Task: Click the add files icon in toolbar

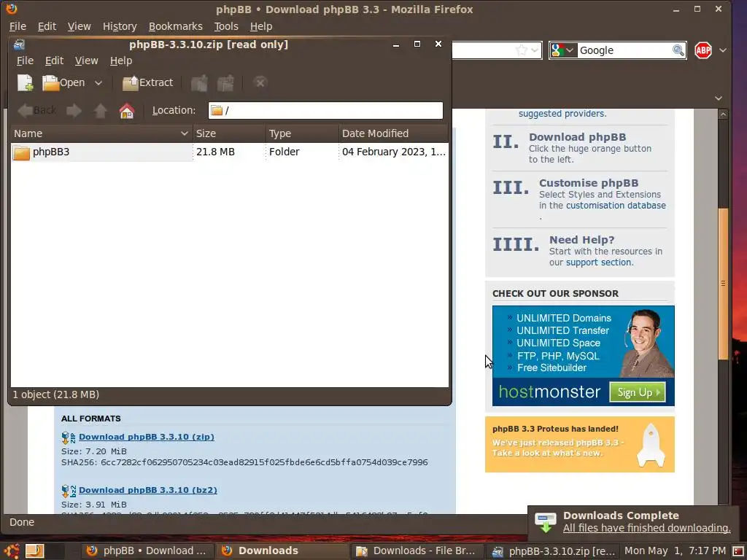Action: 199,83
